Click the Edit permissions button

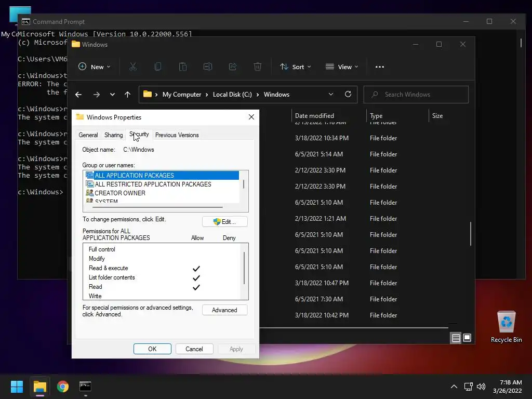[x=224, y=222]
